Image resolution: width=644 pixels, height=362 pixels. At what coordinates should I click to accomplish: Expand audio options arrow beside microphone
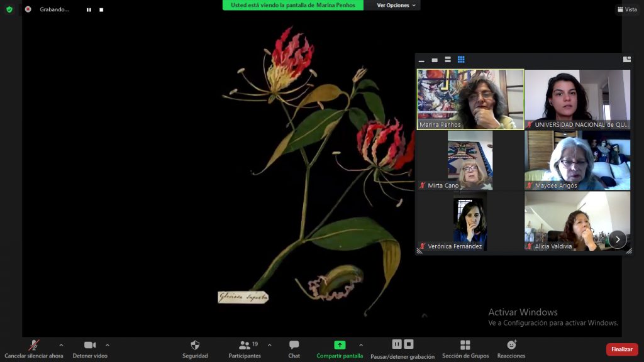(x=61, y=345)
